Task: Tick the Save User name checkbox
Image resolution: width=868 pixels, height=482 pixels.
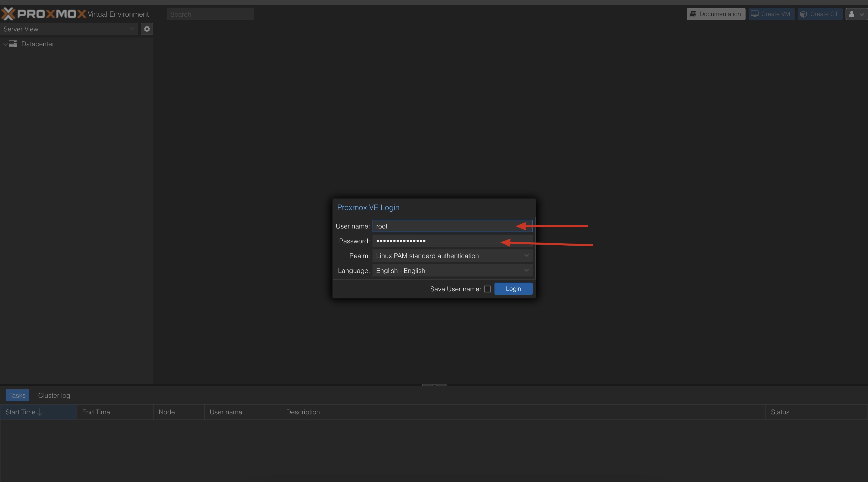Action: [x=487, y=289]
